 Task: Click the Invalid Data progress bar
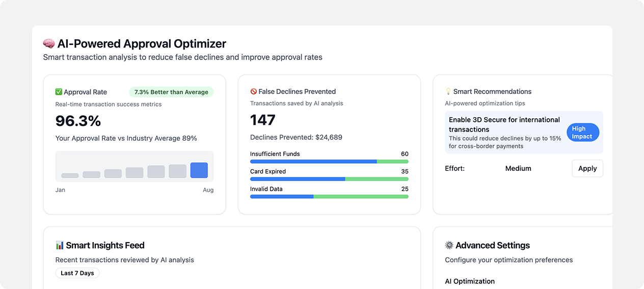click(329, 196)
